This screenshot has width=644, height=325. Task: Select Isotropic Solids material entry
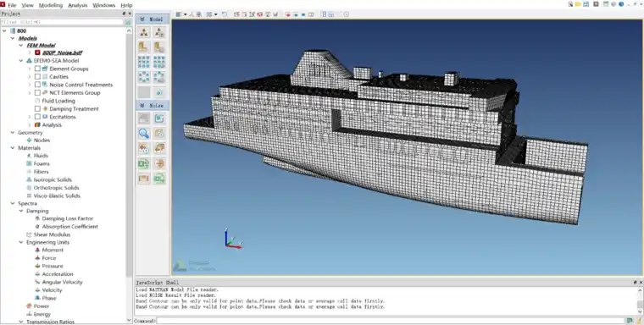tap(53, 179)
